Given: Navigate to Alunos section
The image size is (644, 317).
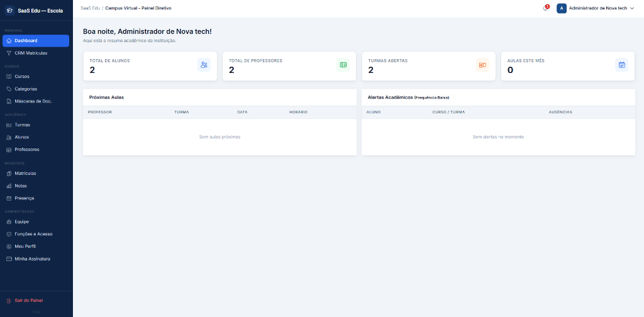Looking at the screenshot, I should click(x=22, y=137).
